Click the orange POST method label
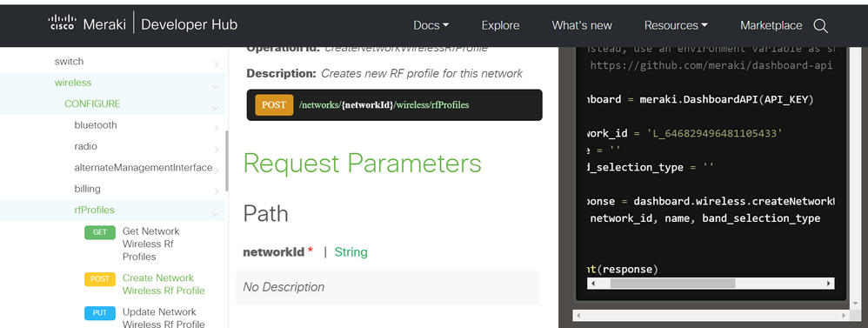The image size is (868, 328). coord(274,104)
